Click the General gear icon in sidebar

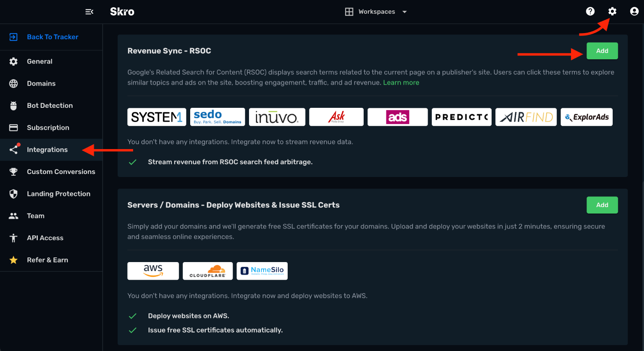coord(13,61)
